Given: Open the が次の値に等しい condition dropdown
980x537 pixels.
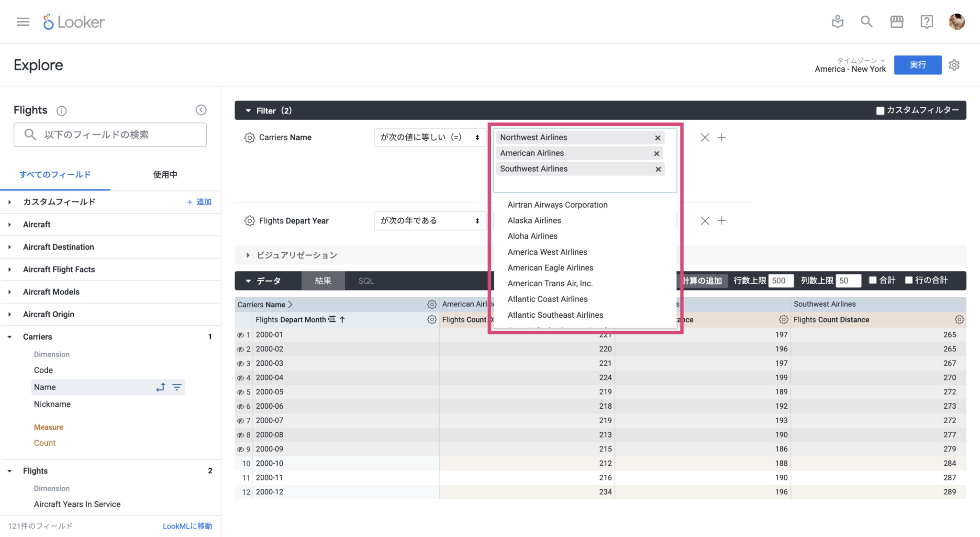Looking at the screenshot, I should pyautogui.click(x=429, y=137).
